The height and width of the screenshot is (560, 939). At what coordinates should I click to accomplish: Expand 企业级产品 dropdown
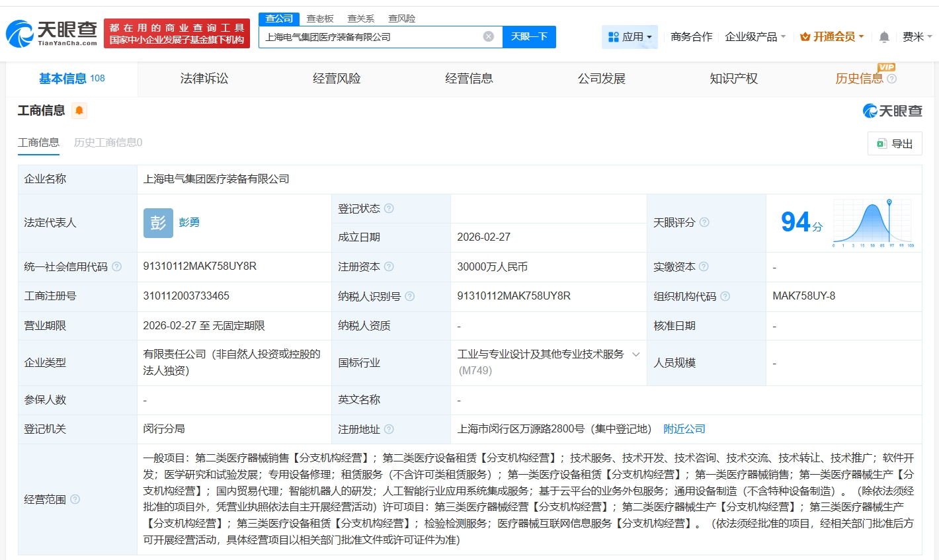coord(755,37)
